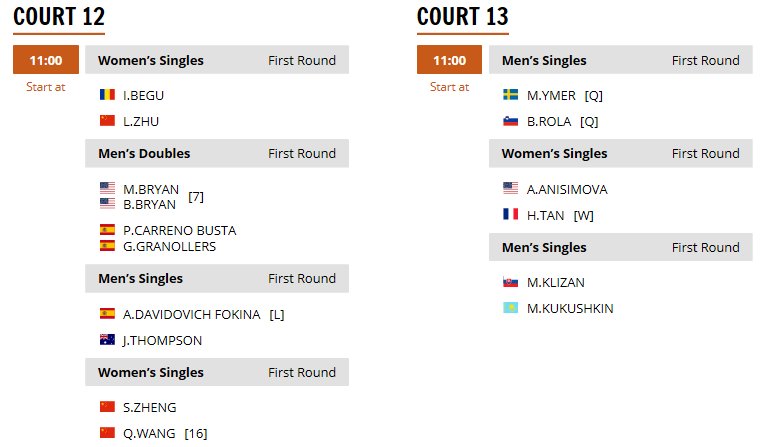Click the Court 13 heading
This screenshot has width=760, height=447.
(462, 17)
